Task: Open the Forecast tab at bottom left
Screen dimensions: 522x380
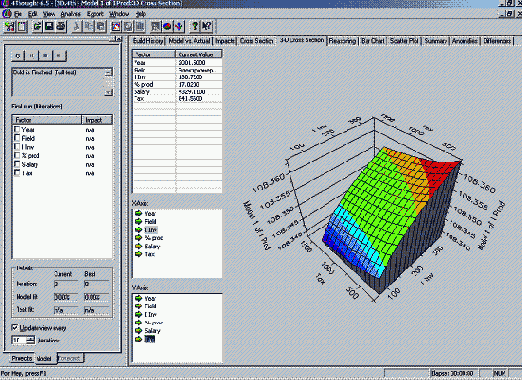Action: coord(70,358)
